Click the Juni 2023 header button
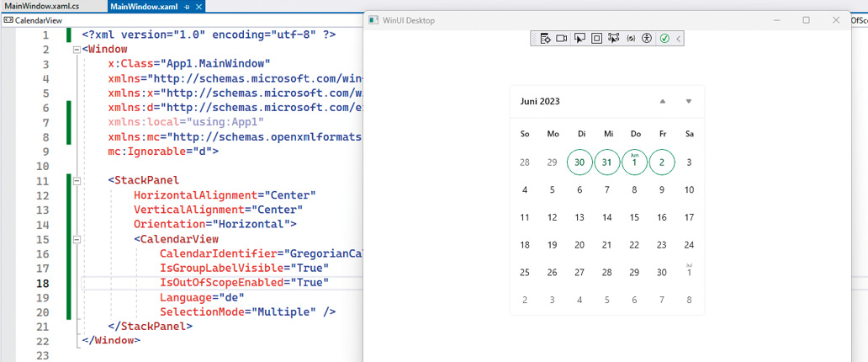The width and height of the screenshot is (868, 362). pyautogui.click(x=540, y=101)
